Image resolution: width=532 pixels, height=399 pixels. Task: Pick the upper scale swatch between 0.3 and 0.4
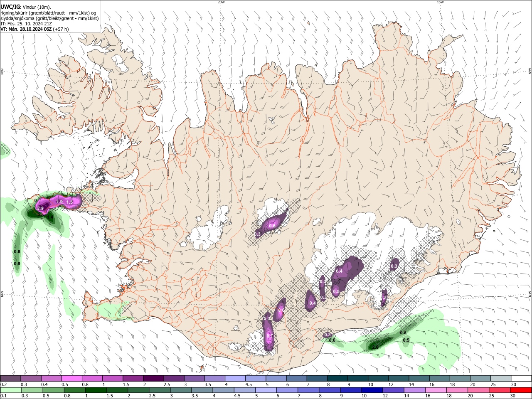click(x=31, y=379)
